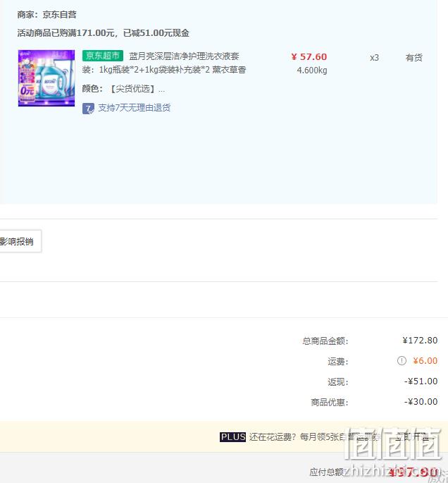
Task: Select the merchant text 商家：京东自营
Action: [x=46, y=15]
